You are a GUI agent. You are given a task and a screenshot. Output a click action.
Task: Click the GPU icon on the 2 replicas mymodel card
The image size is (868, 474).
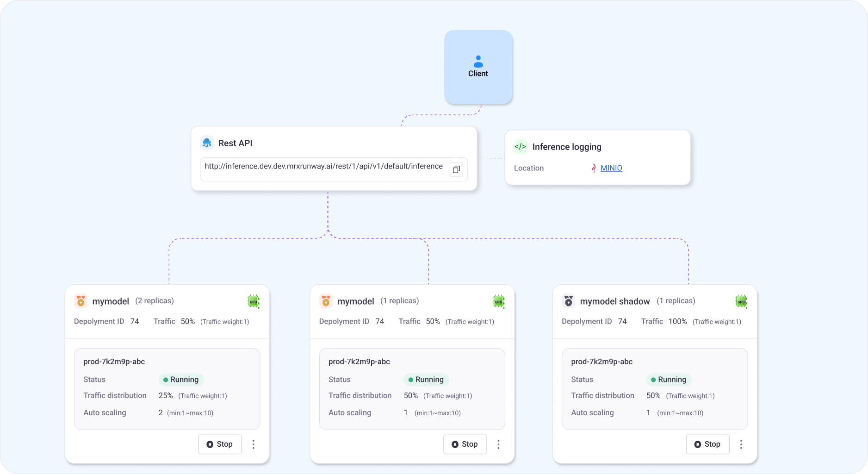[x=253, y=301]
